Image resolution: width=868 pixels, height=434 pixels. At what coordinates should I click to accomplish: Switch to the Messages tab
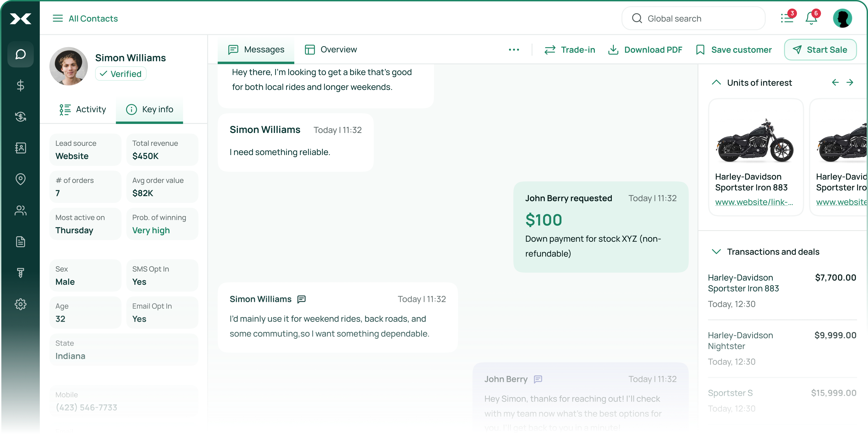pyautogui.click(x=256, y=50)
